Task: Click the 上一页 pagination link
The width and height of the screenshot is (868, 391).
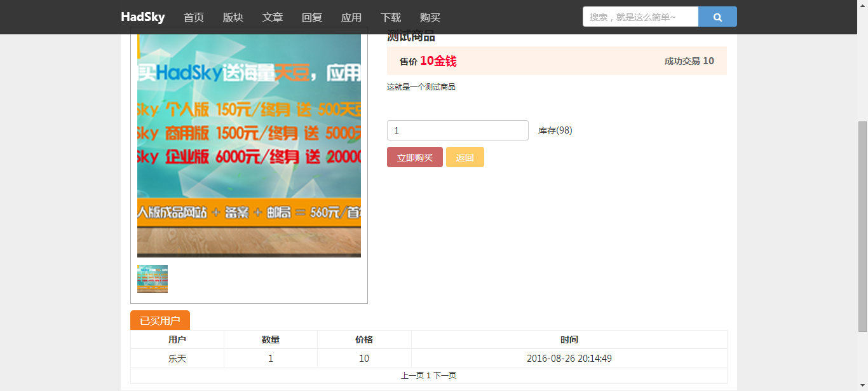Action: [412, 376]
